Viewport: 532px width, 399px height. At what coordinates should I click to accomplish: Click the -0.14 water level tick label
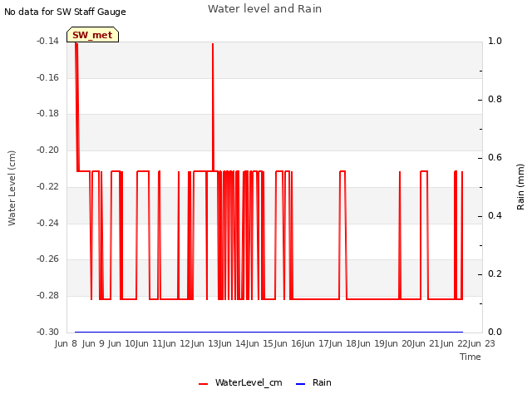pos(47,41)
